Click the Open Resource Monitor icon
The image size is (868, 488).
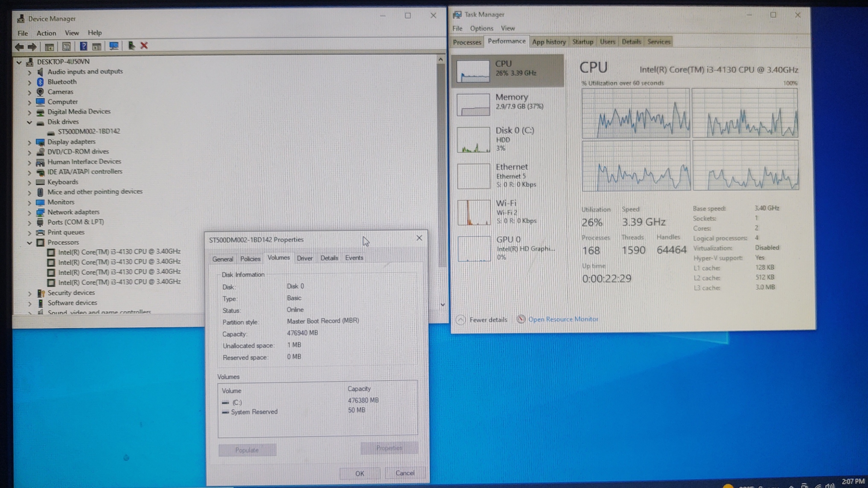(x=521, y=319)
